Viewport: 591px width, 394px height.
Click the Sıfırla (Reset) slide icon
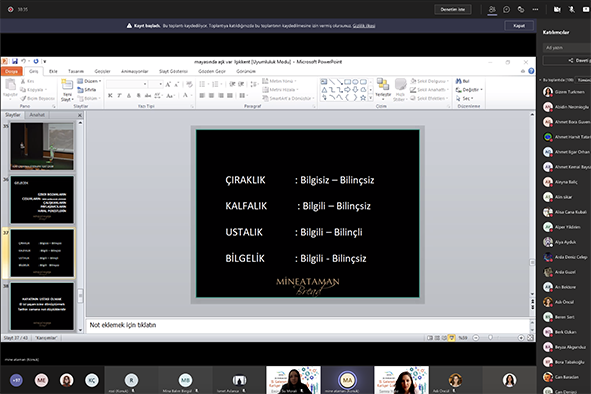(81, 90)
